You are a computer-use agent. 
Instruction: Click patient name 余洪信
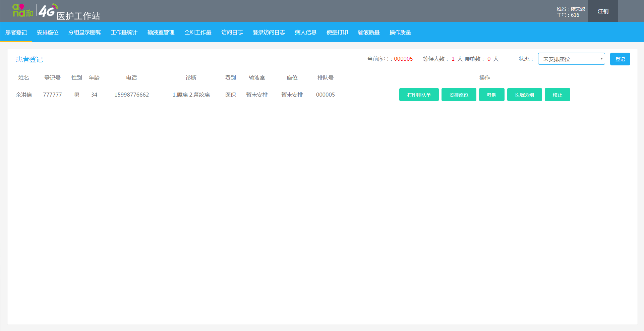pos(24,95)
